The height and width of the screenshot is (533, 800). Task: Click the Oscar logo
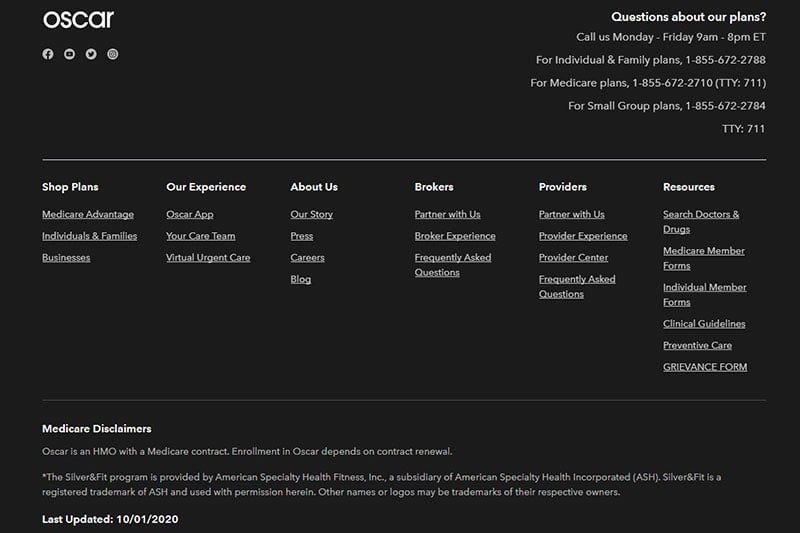78,20
